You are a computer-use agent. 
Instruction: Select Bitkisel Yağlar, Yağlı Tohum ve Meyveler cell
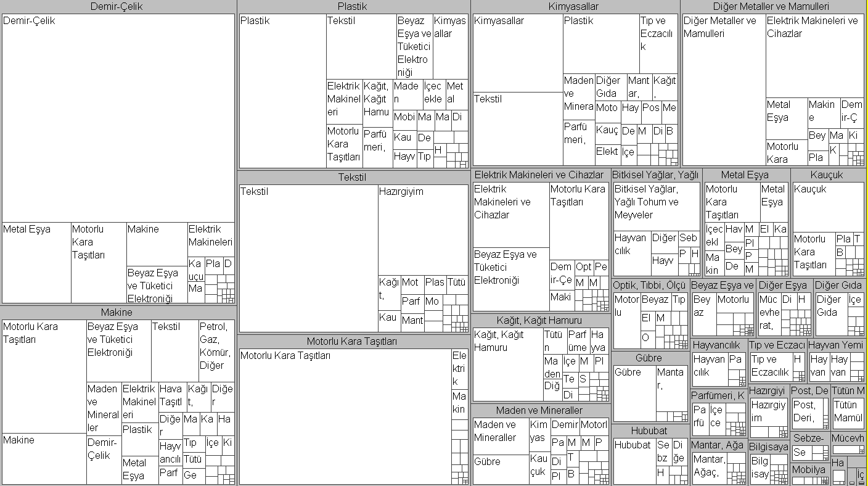[x=657, y=207]
